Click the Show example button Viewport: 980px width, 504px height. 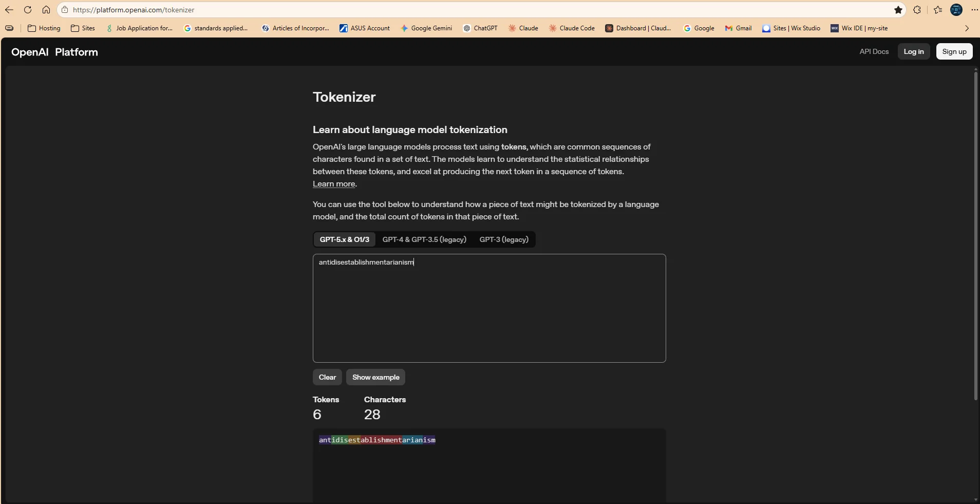[x=375, y=377]
